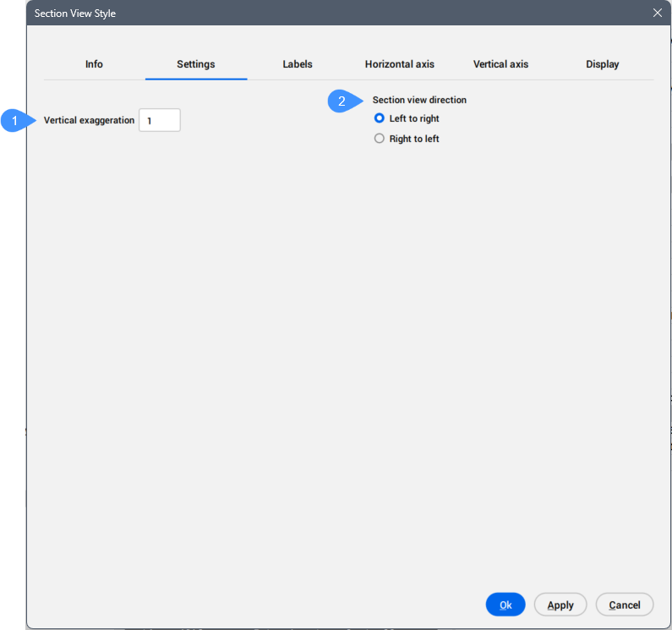Cancel the dialog
The image size is (672, 630).
click(625, 605)
